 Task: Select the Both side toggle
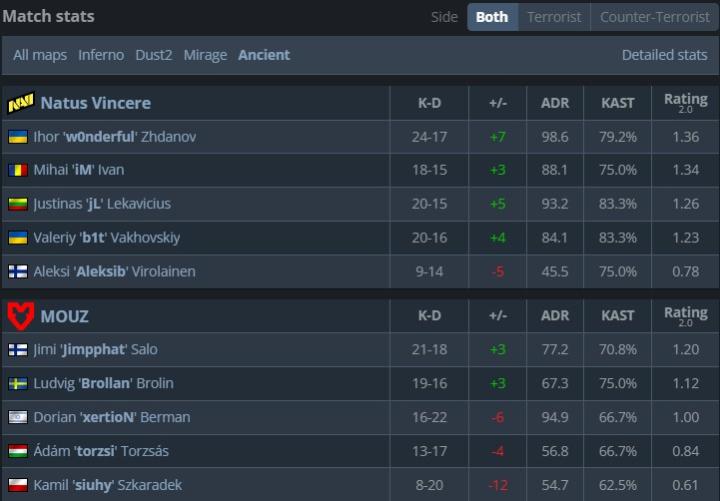click(492, 17)
